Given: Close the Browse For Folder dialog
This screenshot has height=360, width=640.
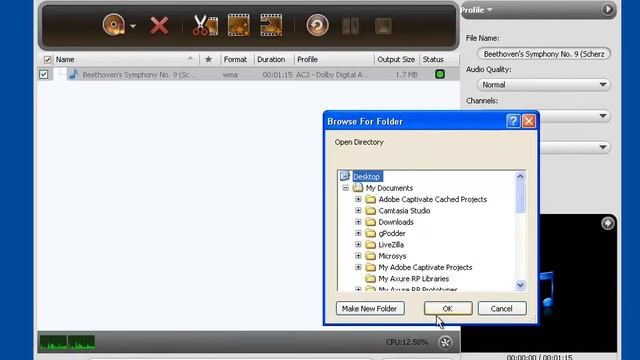Looking at the screenshot, I should 529,121.
